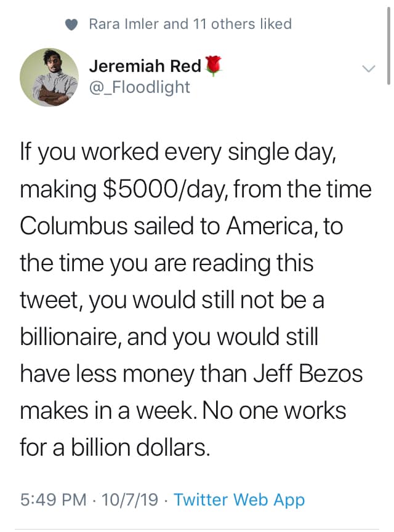
Task: Click 'Jeff Bezos' in the tweet text
Action: 308,373
